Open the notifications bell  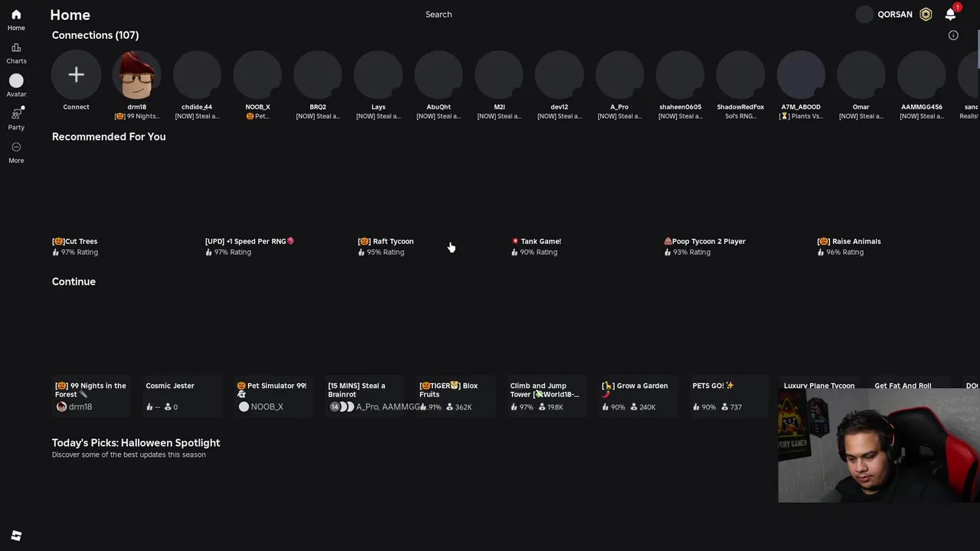coord(950,15)
